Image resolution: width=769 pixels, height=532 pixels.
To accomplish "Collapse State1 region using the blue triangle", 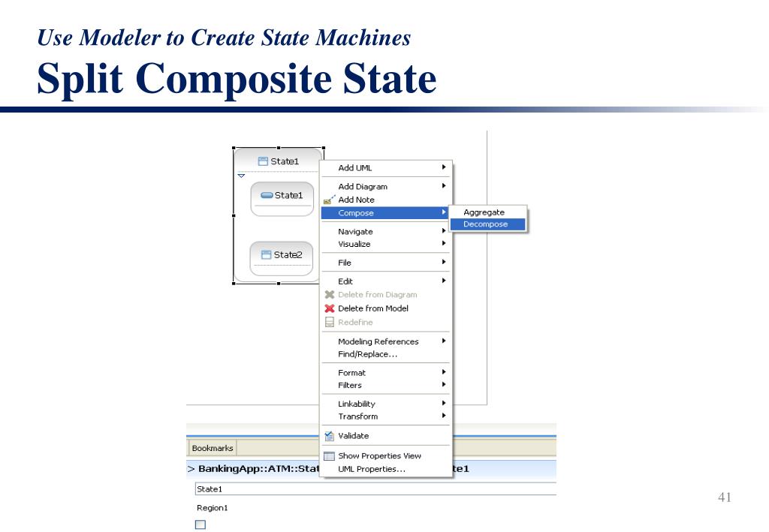I will pyautogui.click(x=241, y=176).
